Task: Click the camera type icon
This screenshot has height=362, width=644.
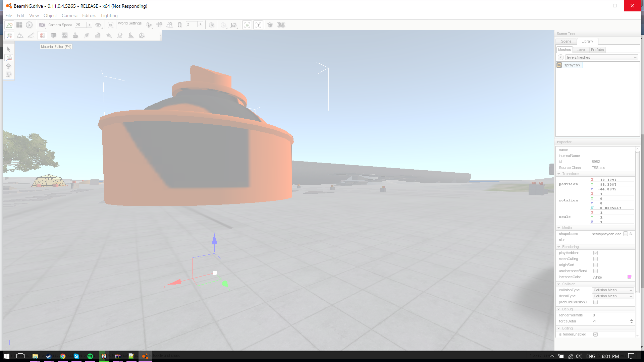Action: pyautogui.click(x=42, y=25)
